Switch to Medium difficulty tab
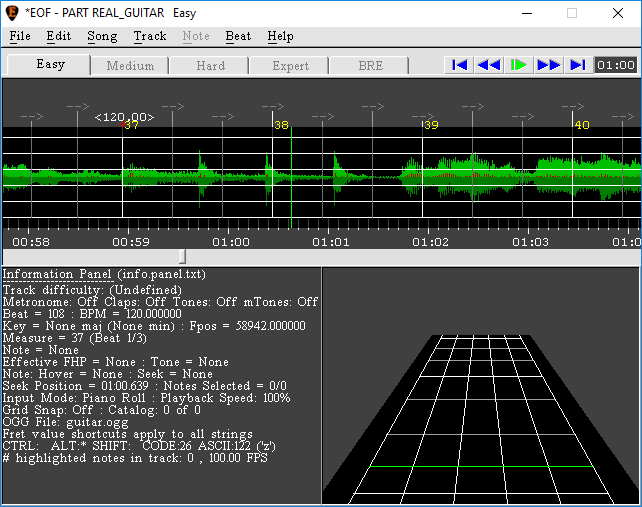This screenshot has width=642, height=507. tap(130, 66)
